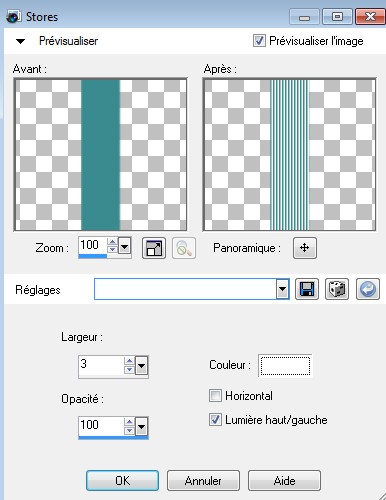The height and width of the screenshot is (500, 386).
Task: Decrease Opacité with down spinner arrow
Action: pos(129,430)
